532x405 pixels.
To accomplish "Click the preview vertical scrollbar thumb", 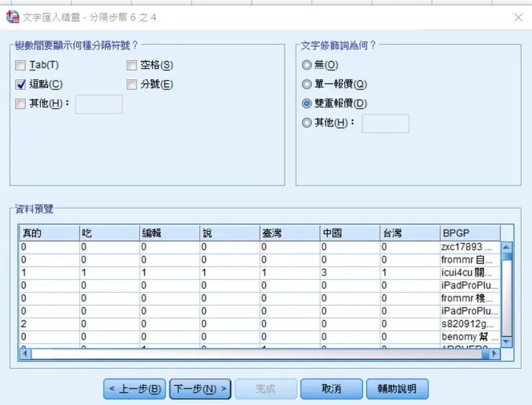I will click(507, 256).
